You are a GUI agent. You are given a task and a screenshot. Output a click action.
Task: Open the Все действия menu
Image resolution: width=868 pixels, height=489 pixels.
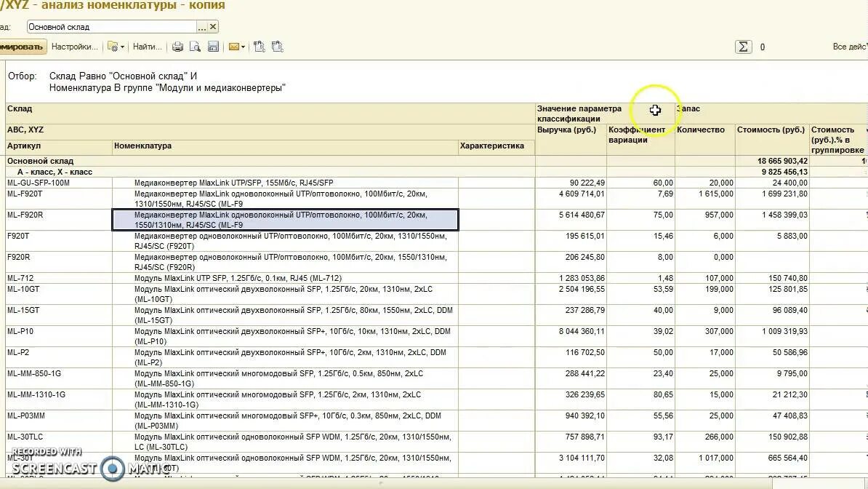(850, 47)
